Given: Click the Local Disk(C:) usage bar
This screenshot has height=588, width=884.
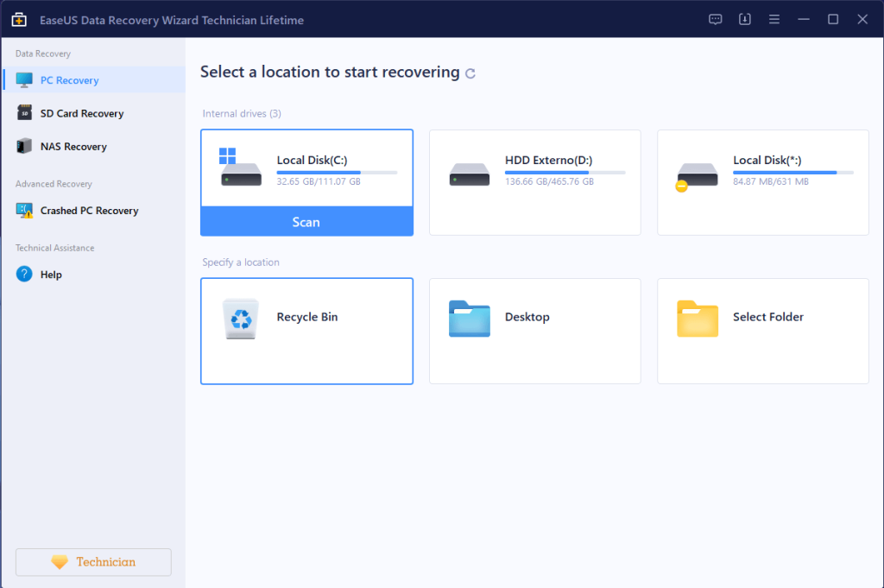Looking at the screenshot, I should click(338, 173).
